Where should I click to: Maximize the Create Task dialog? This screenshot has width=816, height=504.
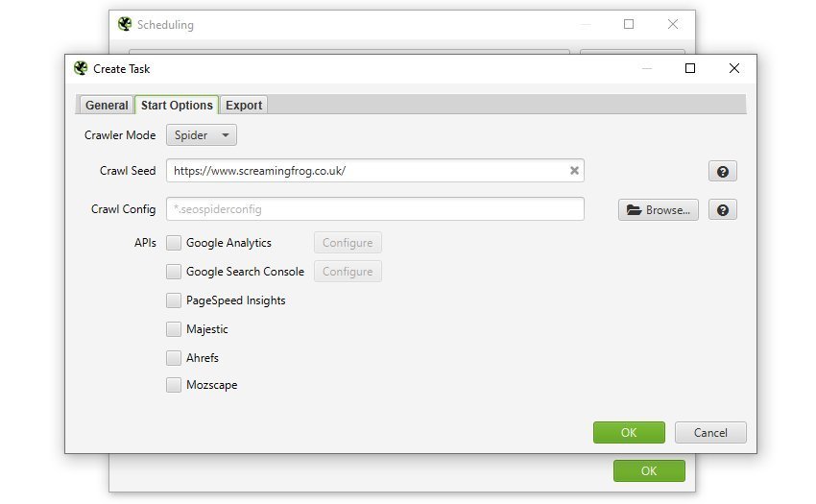tap(689, 68)
